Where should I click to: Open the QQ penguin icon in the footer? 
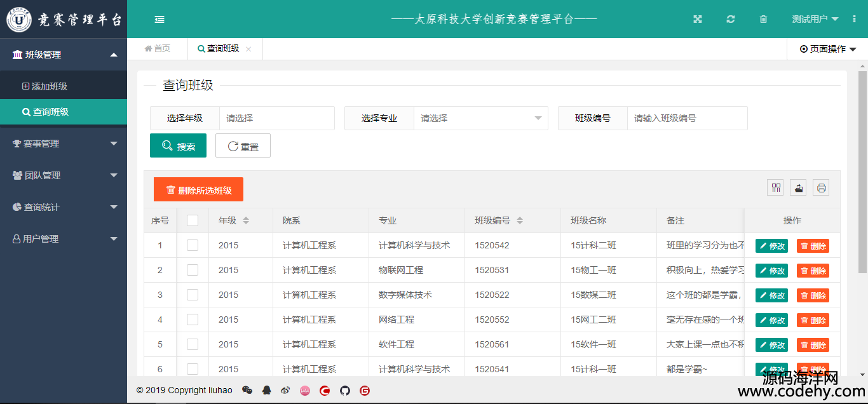pos(267,391)
